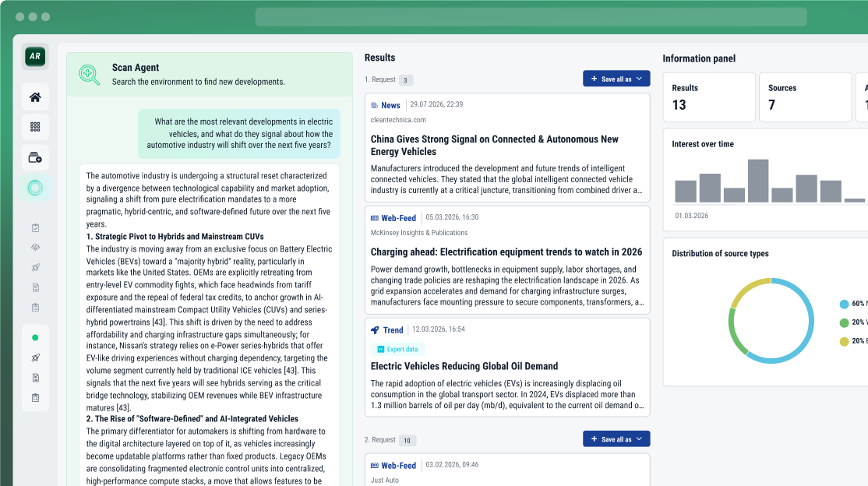Select the highlighted circle Scan Agent sidebar icon

pyautogui.click(x=35, y=188)
